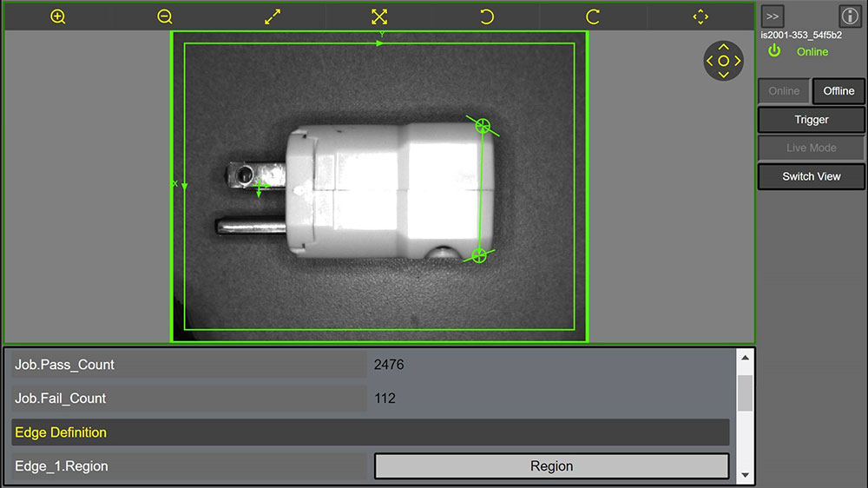Rotate the image counter-clockwise

click(x=487, y=16)
